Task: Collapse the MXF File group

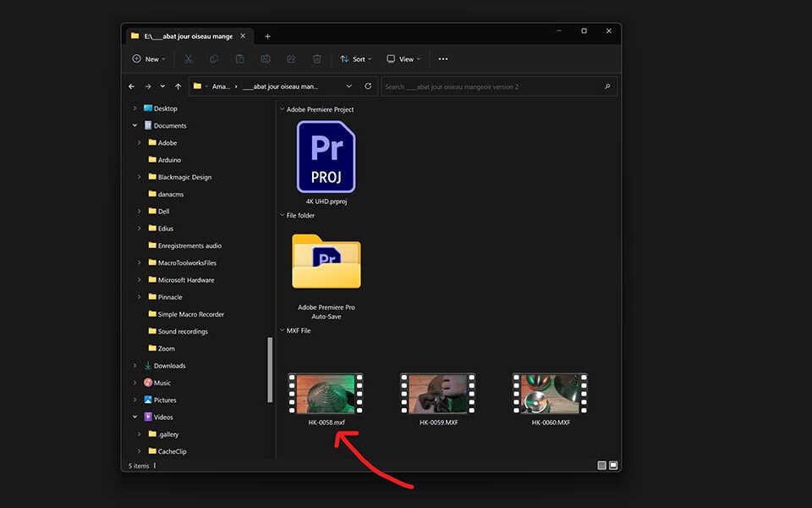Action: 283,330
